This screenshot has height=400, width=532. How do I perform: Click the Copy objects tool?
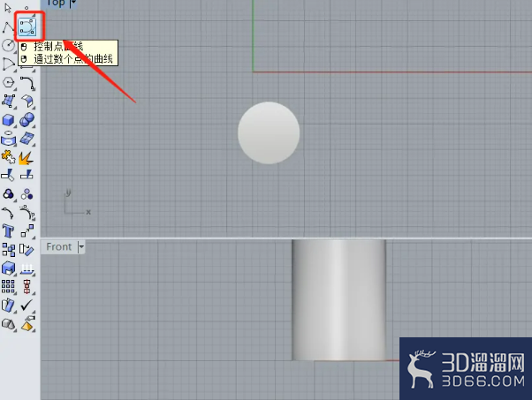point(8,250)
